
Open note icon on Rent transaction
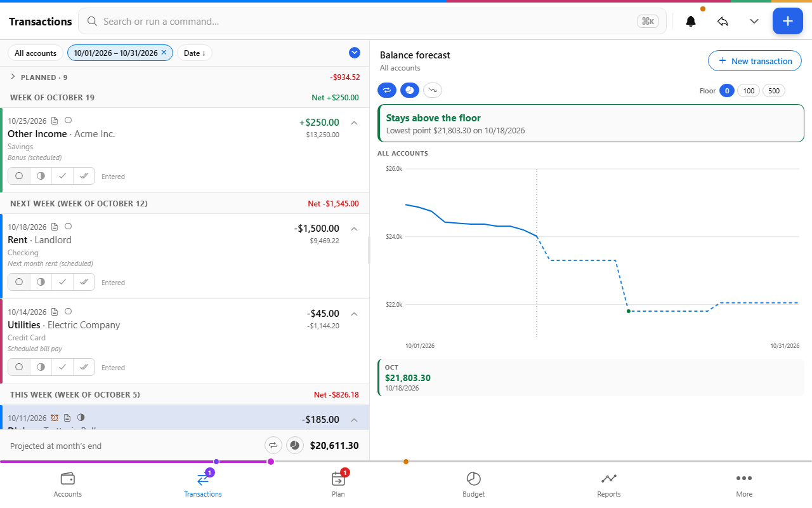coord(55,226)
